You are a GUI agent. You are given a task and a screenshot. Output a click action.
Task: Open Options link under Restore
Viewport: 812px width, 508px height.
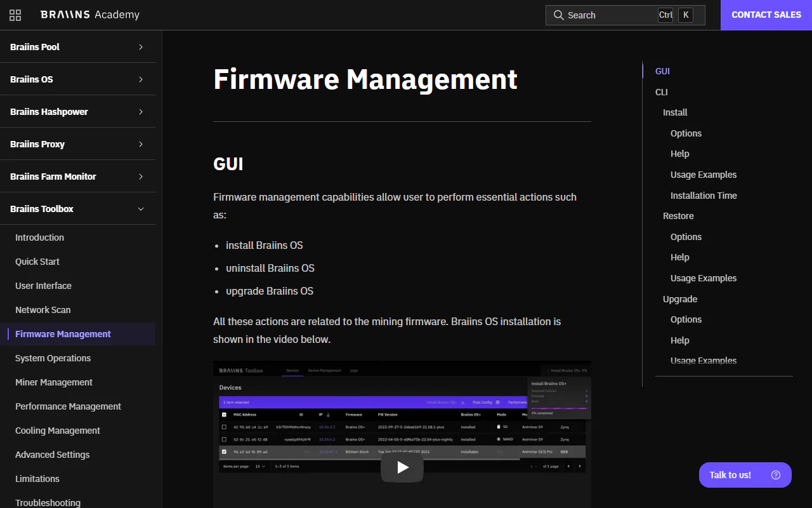(x=686, y=237)
